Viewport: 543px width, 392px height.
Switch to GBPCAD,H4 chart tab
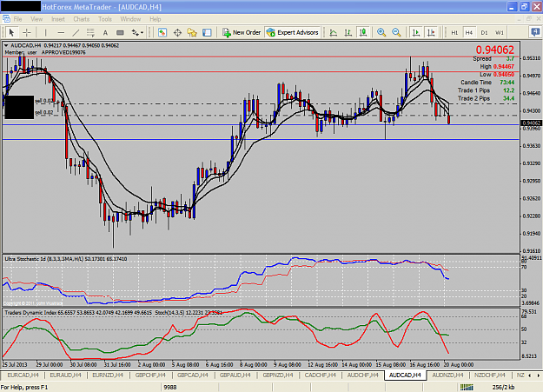pyautogui.click(x=193, y=375)
